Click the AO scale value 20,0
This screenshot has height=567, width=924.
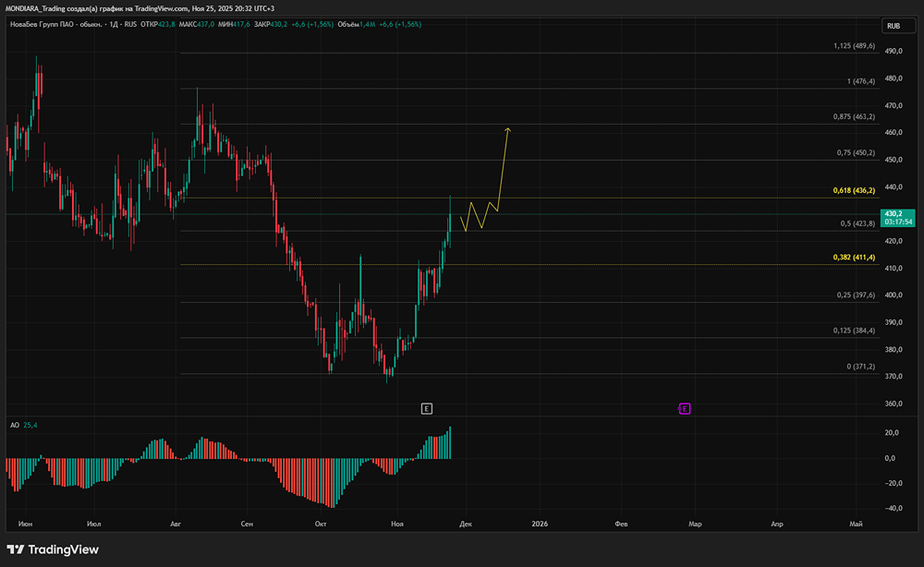892,433
